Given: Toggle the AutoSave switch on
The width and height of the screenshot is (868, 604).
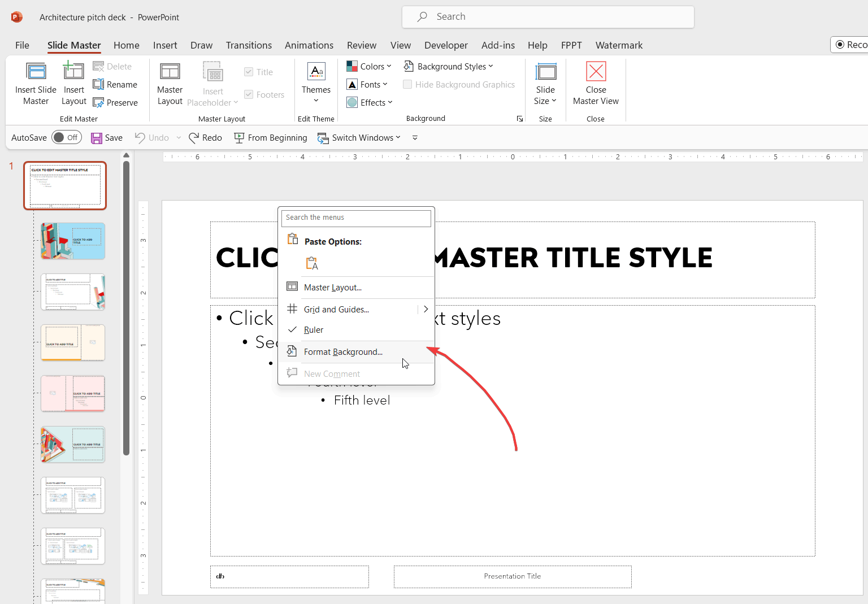Looking at the screenshot, I should (x=66, y=137).
